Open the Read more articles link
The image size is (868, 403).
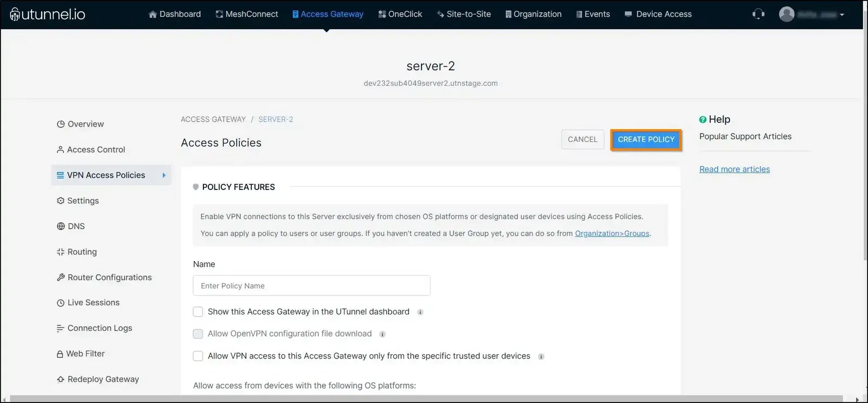point(735,169)
